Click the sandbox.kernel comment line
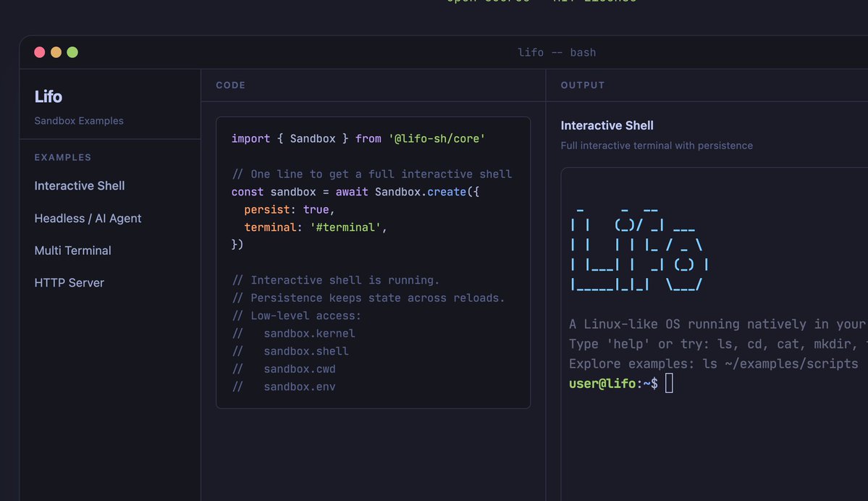868x501 pixels. point(293,334)
